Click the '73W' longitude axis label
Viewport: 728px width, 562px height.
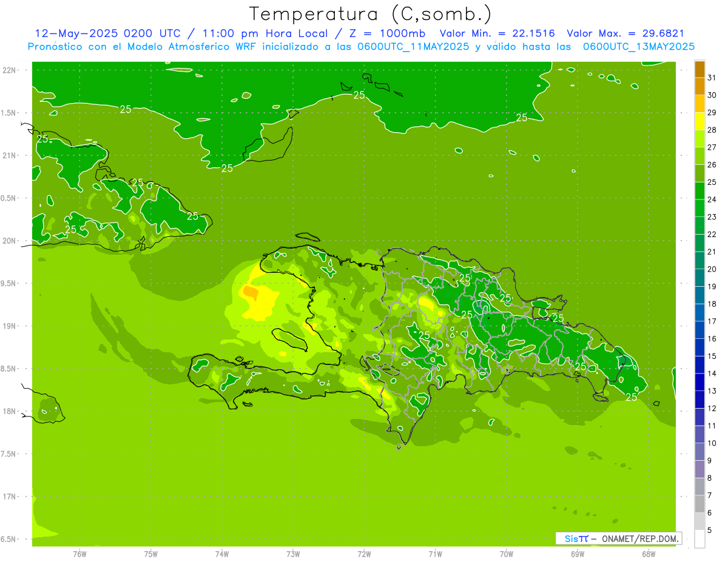(x=293, y=554)
